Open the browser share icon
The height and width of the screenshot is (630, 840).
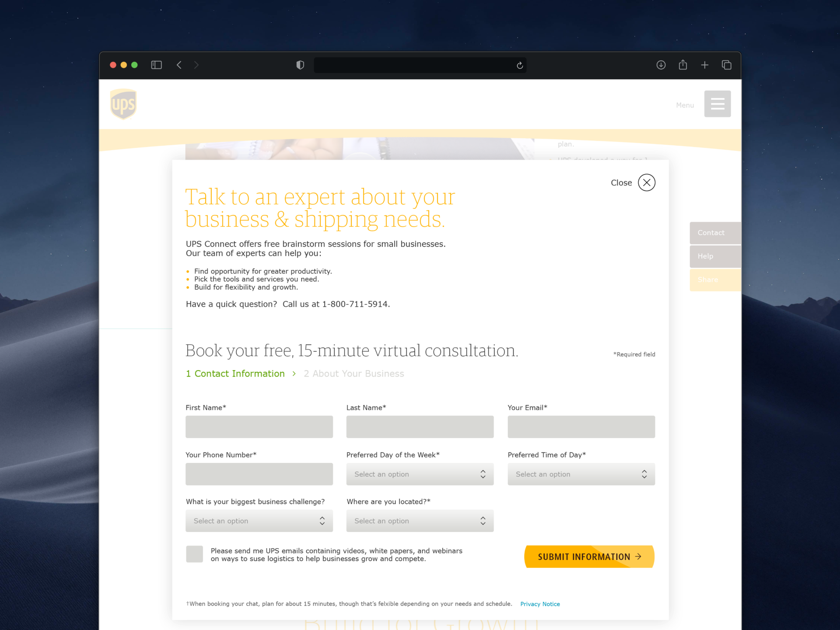[683, 65]
